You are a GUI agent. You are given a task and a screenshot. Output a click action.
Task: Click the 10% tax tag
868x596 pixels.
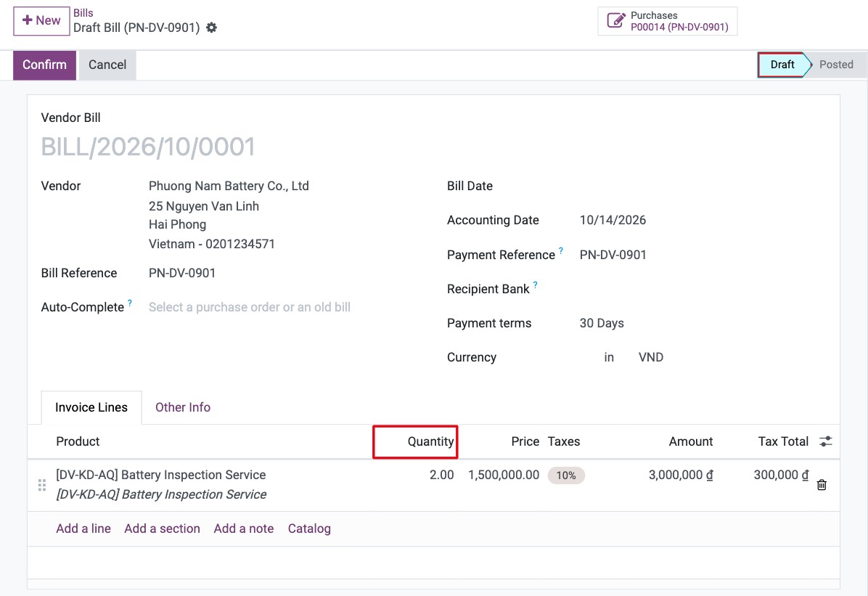[x=566, y=475]
